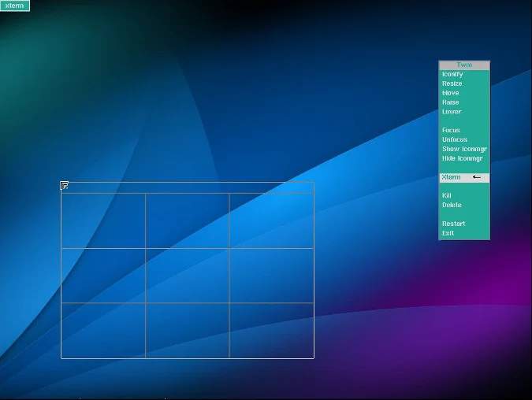Screen dimensions: 532x400
Task: Click Raise in the Twm menu
Action: tap(464, 102)
